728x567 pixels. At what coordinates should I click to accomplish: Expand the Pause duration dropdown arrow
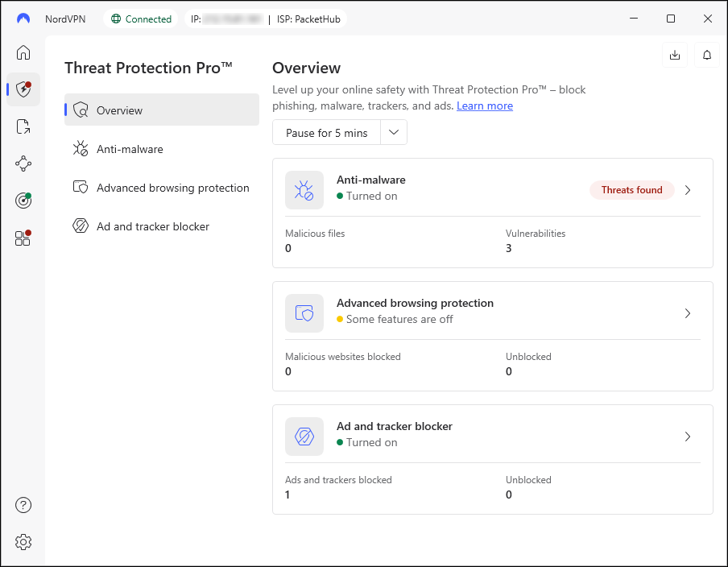tap(394, 133)
